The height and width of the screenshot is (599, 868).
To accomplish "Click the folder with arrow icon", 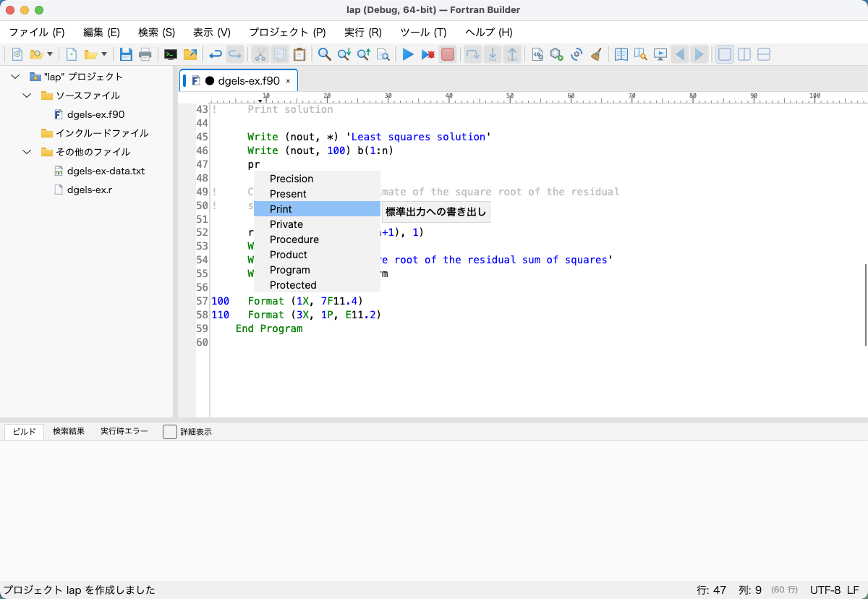I will point(190,54).
